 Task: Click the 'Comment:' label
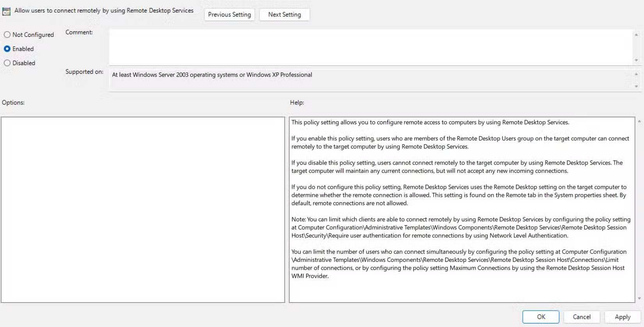click(x=79, y=32)
